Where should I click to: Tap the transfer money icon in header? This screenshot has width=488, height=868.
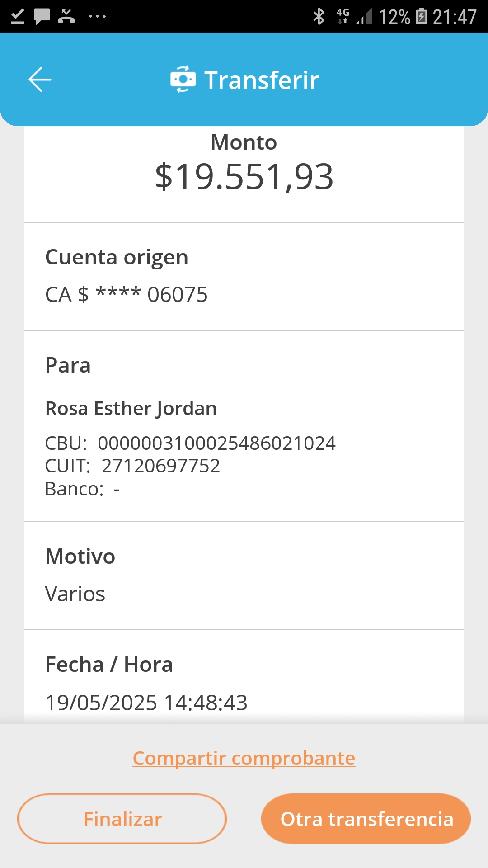[x=183, y=80]
